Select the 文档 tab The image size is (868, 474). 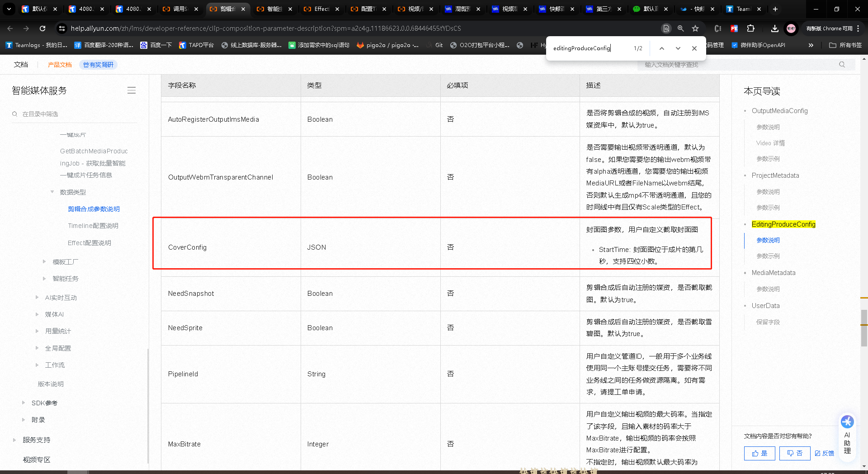click(x=21, y=65)
